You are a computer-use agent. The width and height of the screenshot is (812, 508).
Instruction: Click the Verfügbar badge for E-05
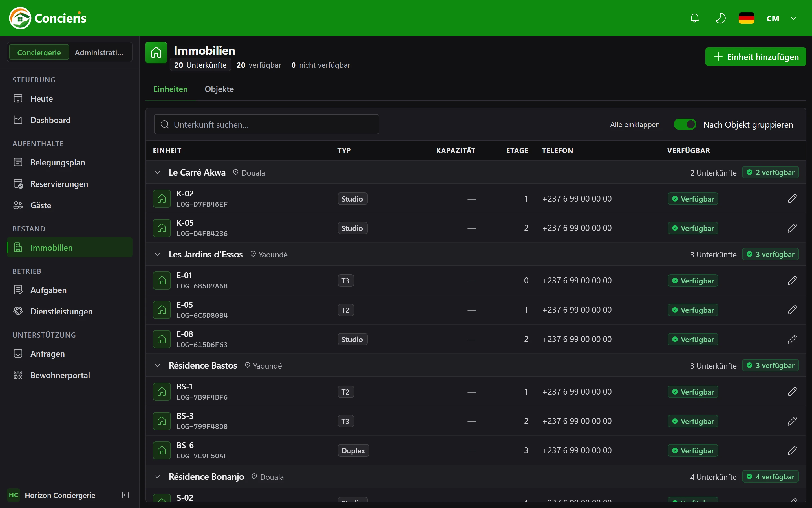pyautogui.click(x=693, y=310)
